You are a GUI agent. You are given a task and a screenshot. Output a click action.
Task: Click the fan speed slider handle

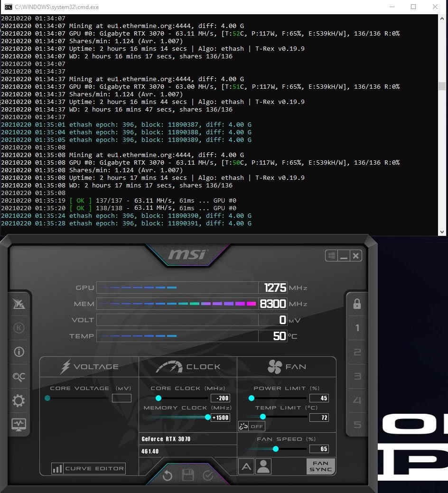(276, 449)
